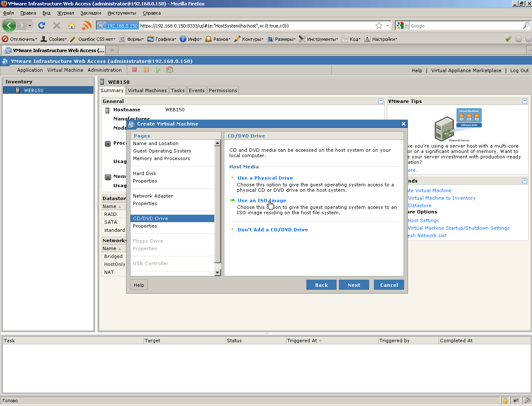532x406 pixels.
Task: Open the Размеры web developer menu
Action: 281,39
